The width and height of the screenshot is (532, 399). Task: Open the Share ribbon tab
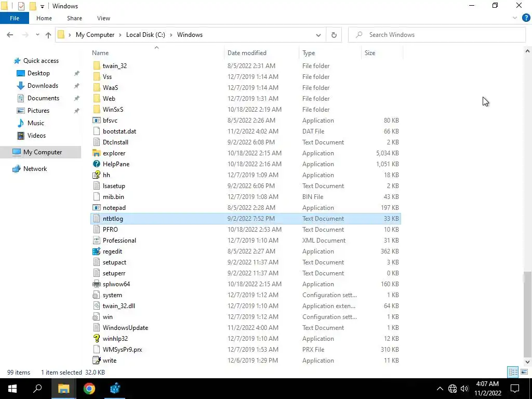click(x=74, y=18)
